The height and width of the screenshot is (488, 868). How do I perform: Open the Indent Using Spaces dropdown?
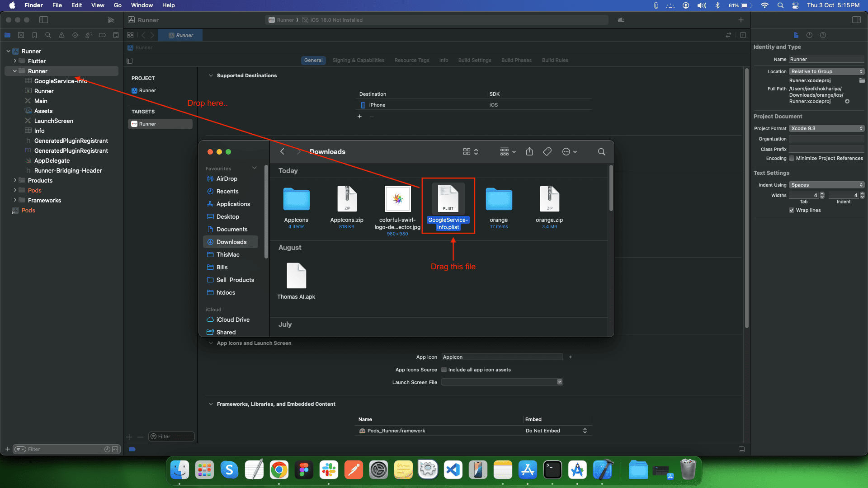826,185
